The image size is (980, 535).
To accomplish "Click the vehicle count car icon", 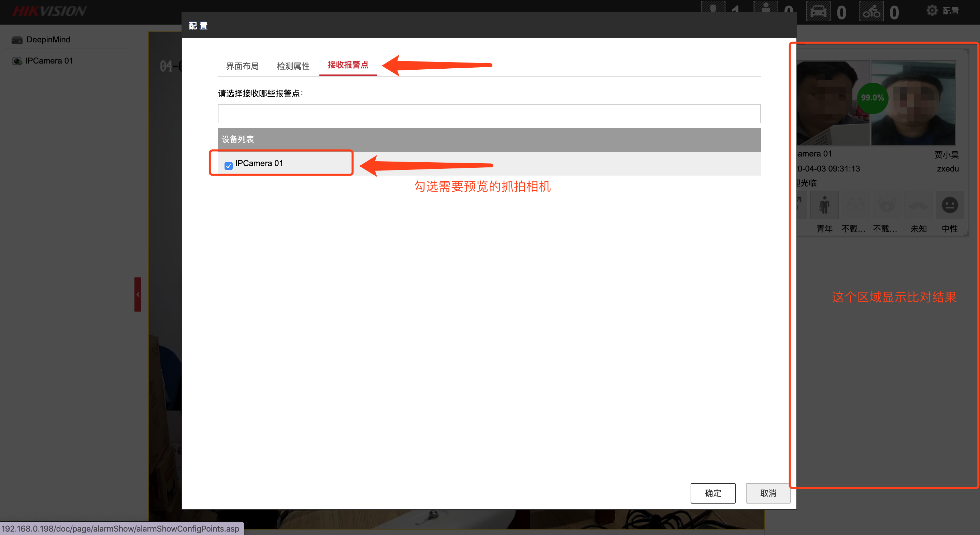I will click(x=818, y=11).
